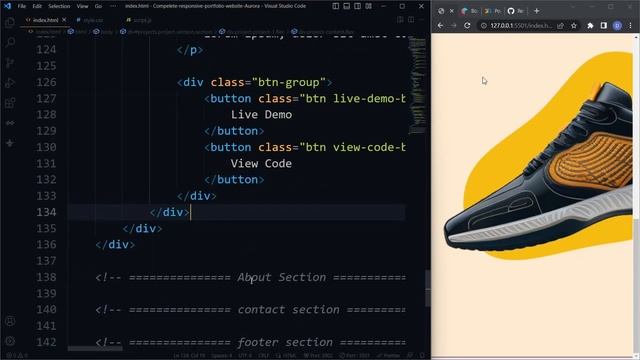Open Customize Layout icon in title bar
Image resolution: width=640 pixels, height=360 pixels.
[x=369, y=6]
